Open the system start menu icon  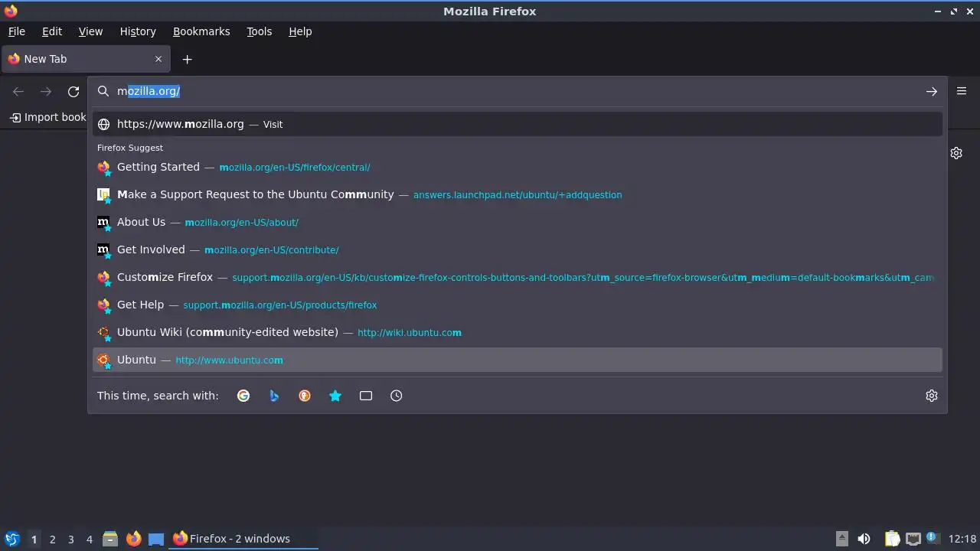[11, 539]
